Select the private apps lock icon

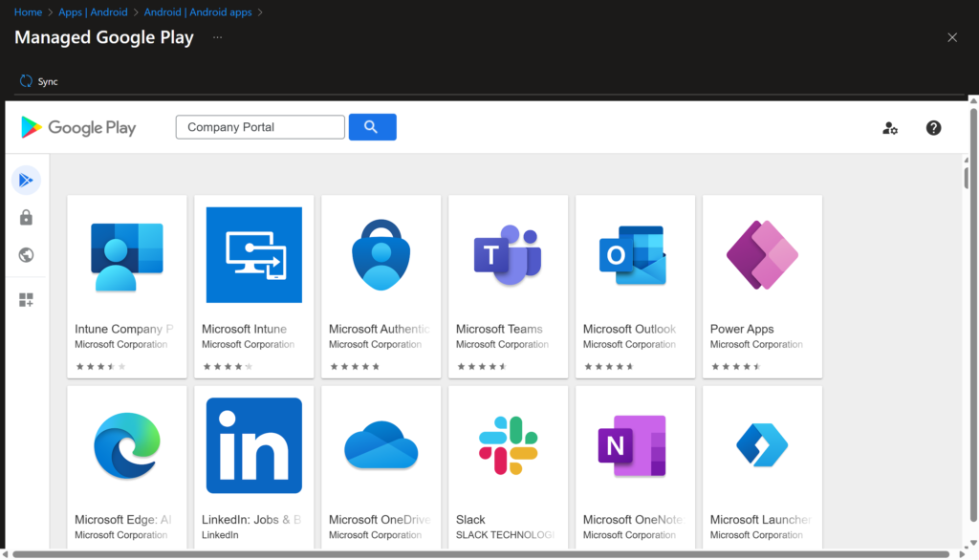point(26,217)
